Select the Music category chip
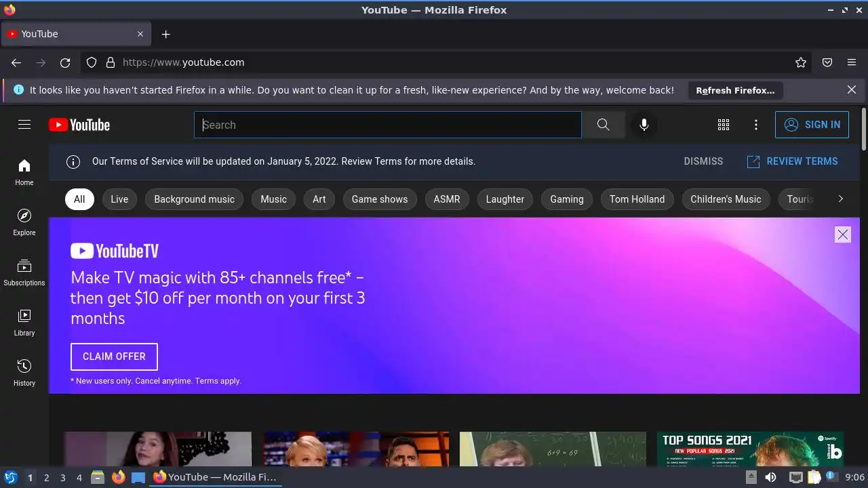Image resolution: width=868 pixels, height=488 pixels. [x=274, y=199]
